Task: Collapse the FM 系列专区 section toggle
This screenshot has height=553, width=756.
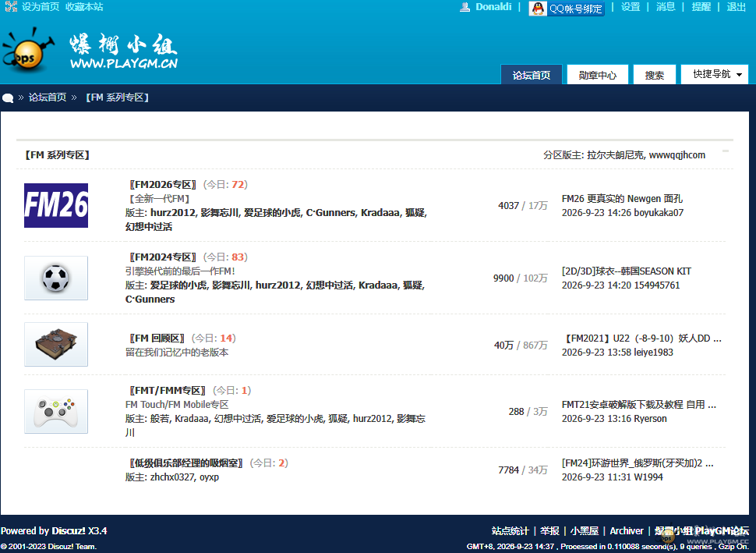Action: click(725, 151)
